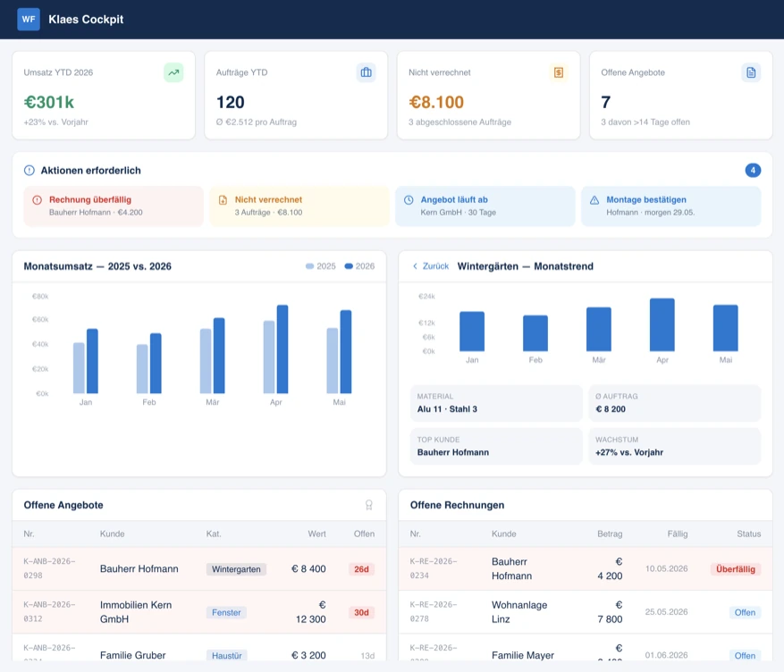Select the Mai 2025 bar in Monatsumsatz chart
Image resolution: width=784 pixels, height=672 pixels.
click(333, 361)
